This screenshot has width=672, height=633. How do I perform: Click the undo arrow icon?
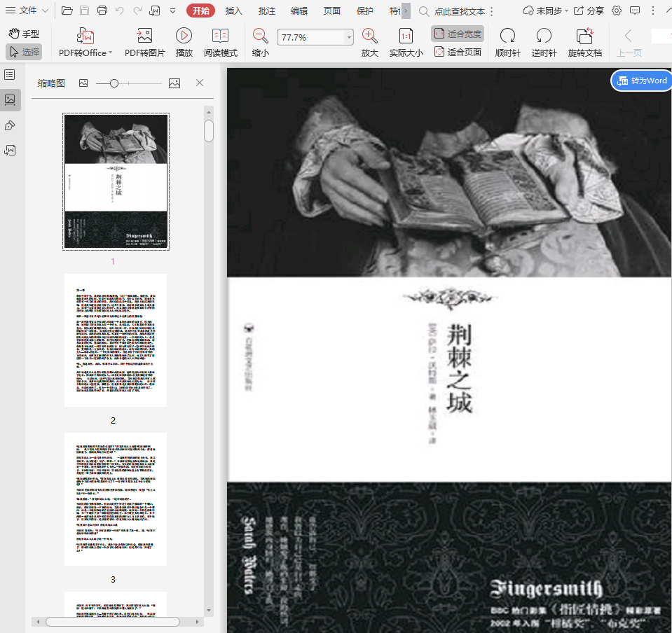[120, 11]
